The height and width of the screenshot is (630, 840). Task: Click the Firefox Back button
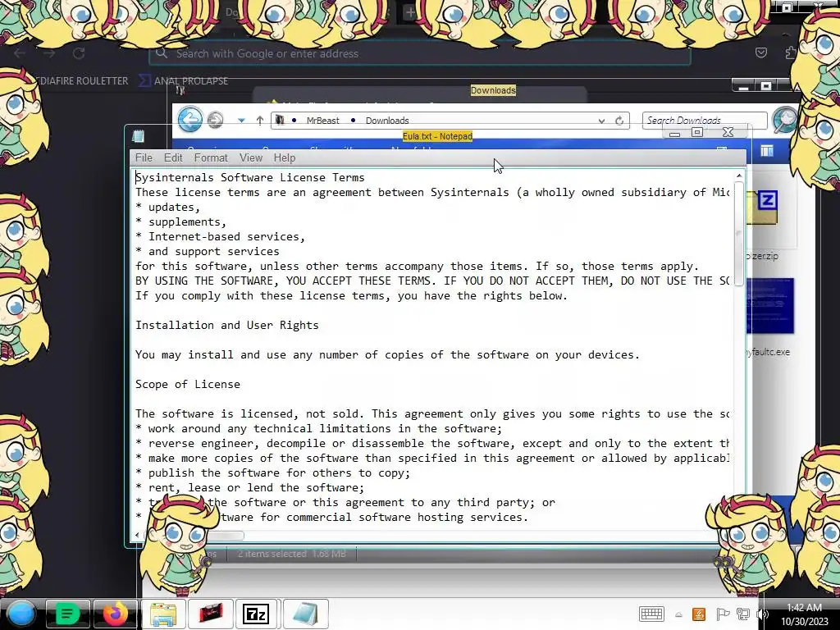(21, 53)
